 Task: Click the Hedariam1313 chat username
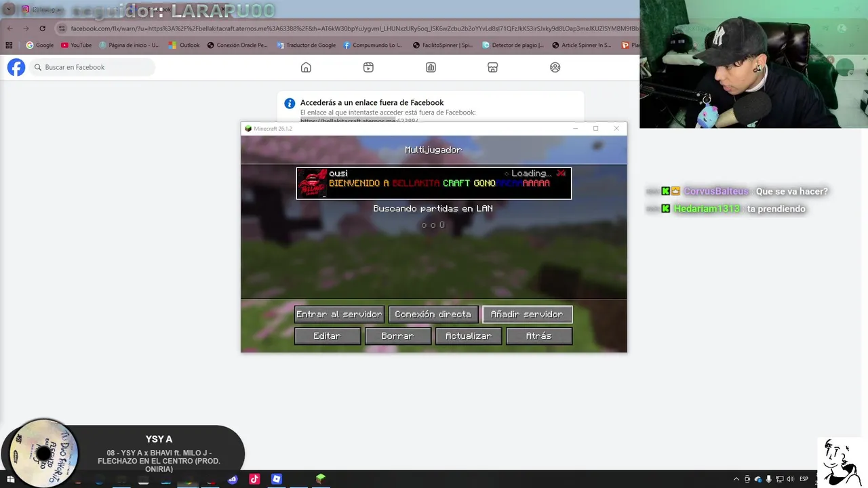[707, 209]
